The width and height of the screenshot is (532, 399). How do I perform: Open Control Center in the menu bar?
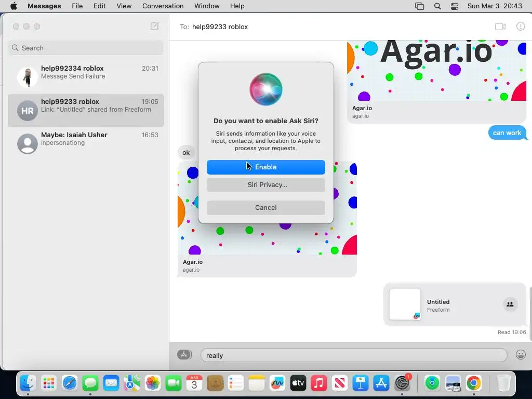coord(455,6)
